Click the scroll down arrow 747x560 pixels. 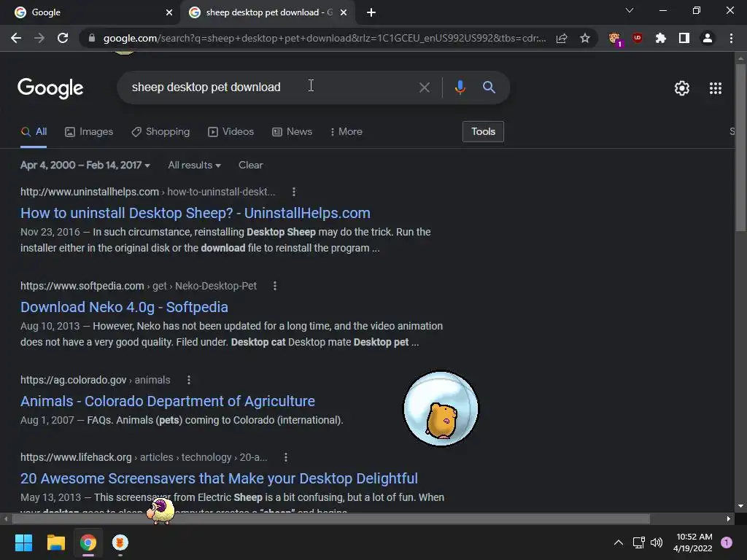click(740, 506)
